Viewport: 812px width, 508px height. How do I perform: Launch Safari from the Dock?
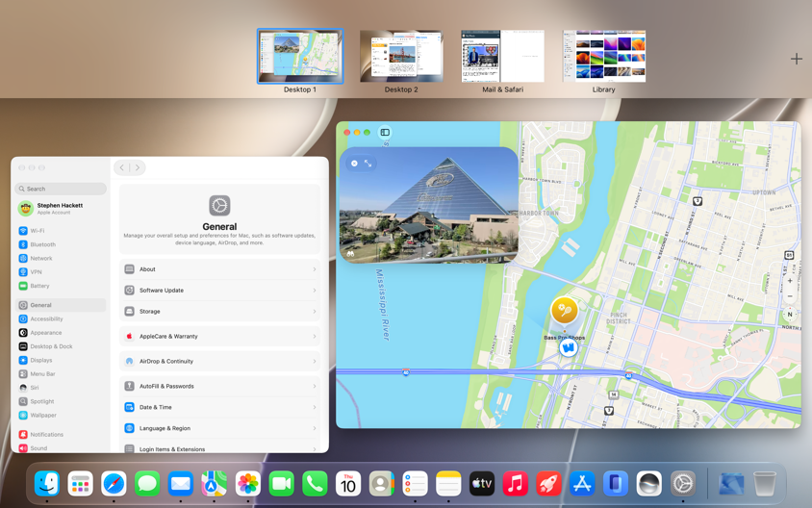point(114,484)
